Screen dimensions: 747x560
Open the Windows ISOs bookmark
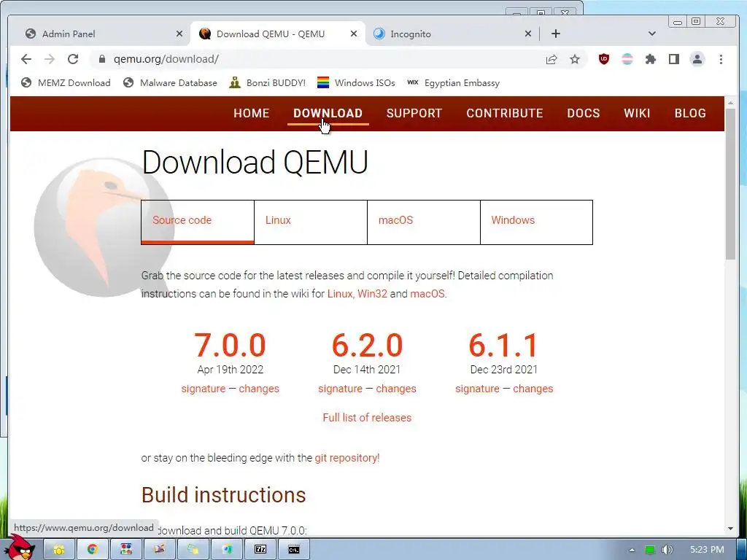[x=356, y=83]
